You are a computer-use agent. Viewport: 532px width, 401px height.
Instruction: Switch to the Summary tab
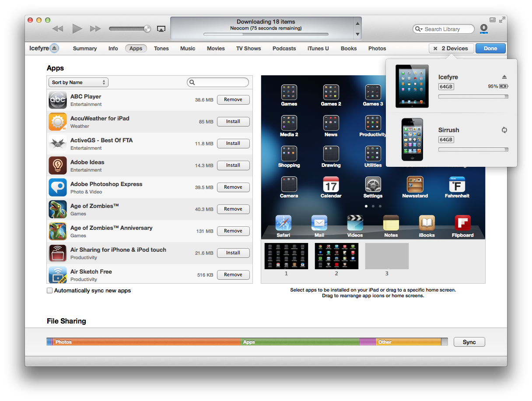[x=85, y=49]
